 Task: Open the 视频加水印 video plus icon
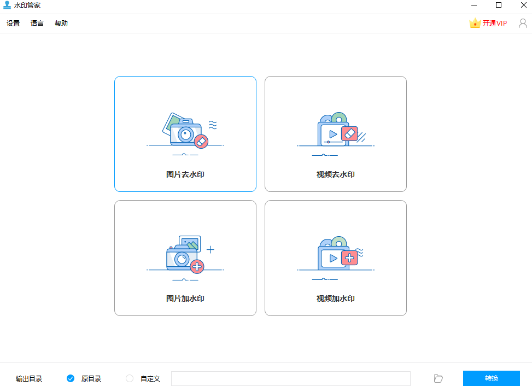tap(336, 258)
